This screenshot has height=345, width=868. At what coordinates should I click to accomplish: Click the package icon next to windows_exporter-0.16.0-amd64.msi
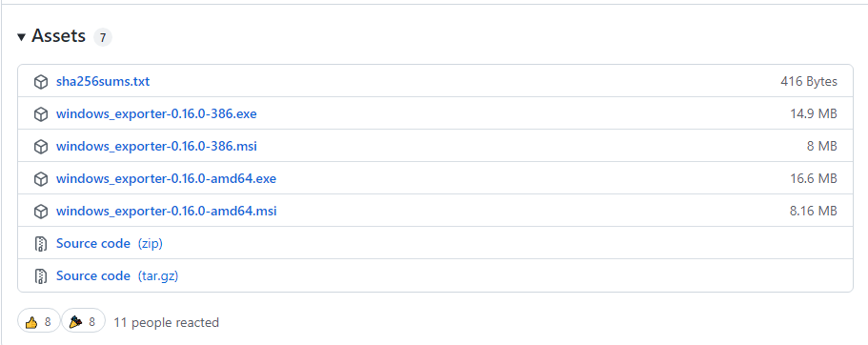(x=41, y=211)
